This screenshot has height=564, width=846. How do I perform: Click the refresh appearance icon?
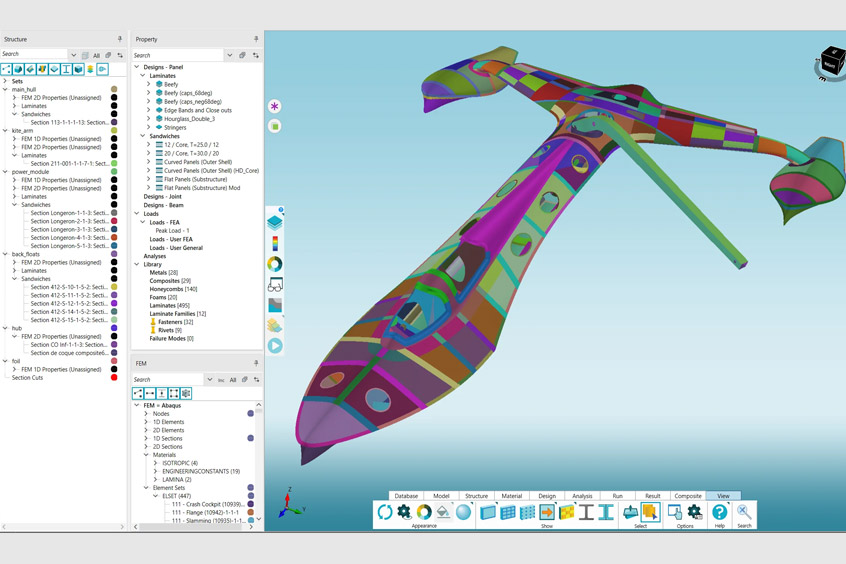[x=384, y=512]
